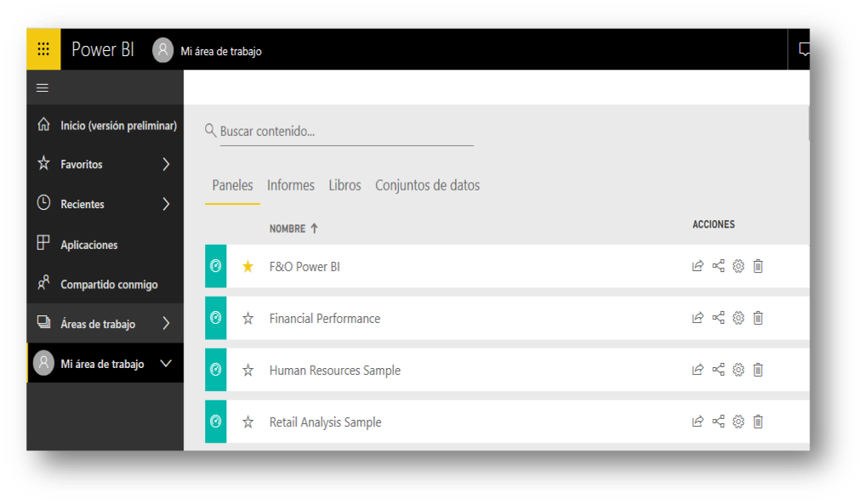Expand the Favoritos flyout chevron

[166, 164]
